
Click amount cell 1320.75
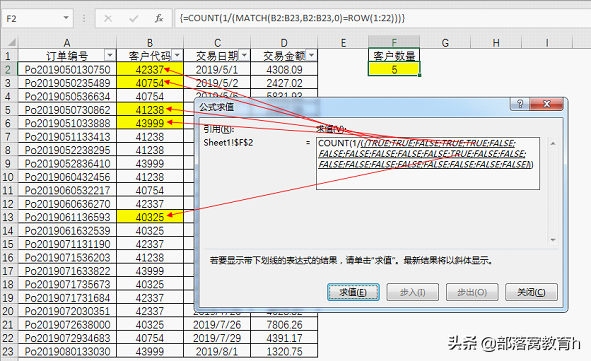pos(284,352)
